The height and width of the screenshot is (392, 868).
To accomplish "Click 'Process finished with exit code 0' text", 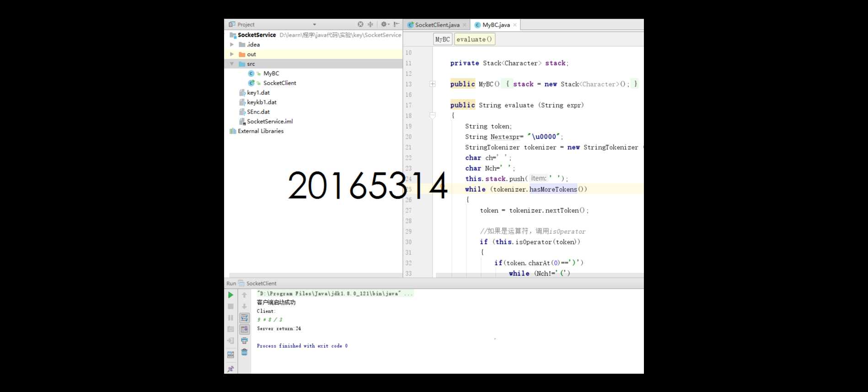I will pyautogui.click(x=302, y=346).
